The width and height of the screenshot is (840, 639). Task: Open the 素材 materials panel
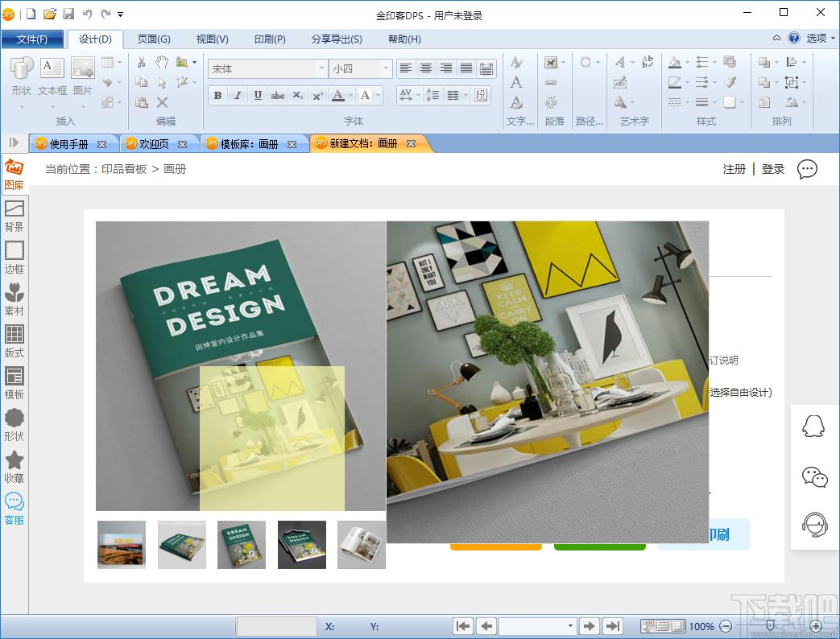(14, 299)
